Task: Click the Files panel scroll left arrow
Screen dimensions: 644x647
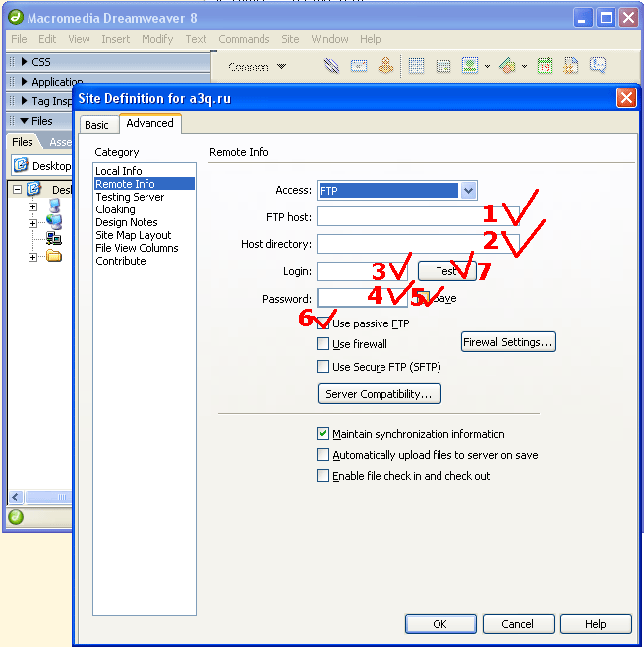Action: (16, 497)
